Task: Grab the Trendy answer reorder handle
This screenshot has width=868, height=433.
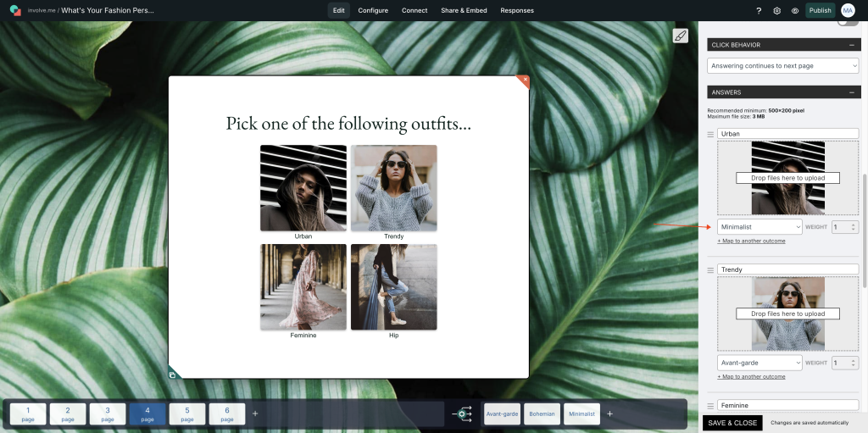Action: (710, 269)
